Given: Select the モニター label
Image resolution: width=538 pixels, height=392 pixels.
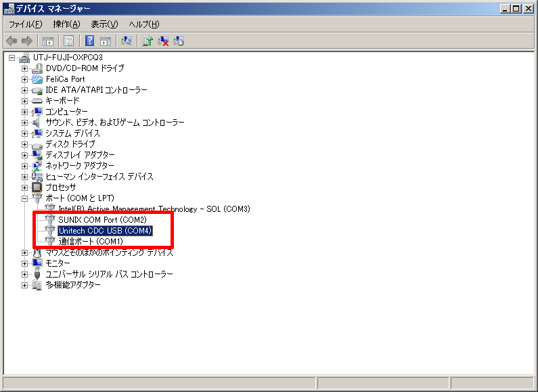Looking at the screenshot, I should 58,263.
